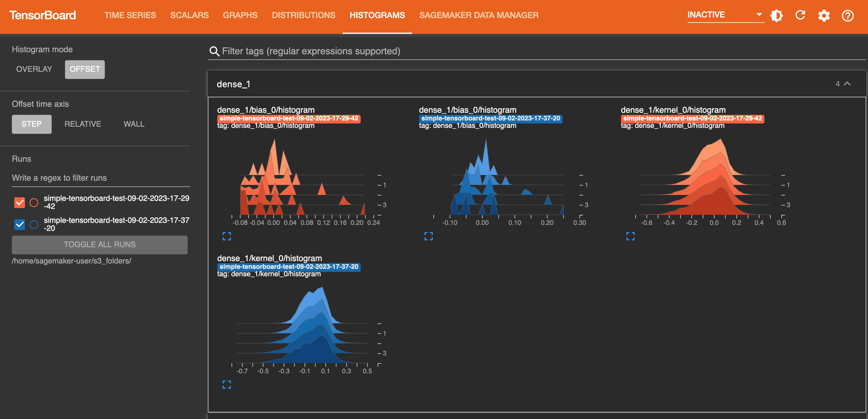Click the TensorBoard refresh icon
868x419 pixels.
(x=801, y=15)
